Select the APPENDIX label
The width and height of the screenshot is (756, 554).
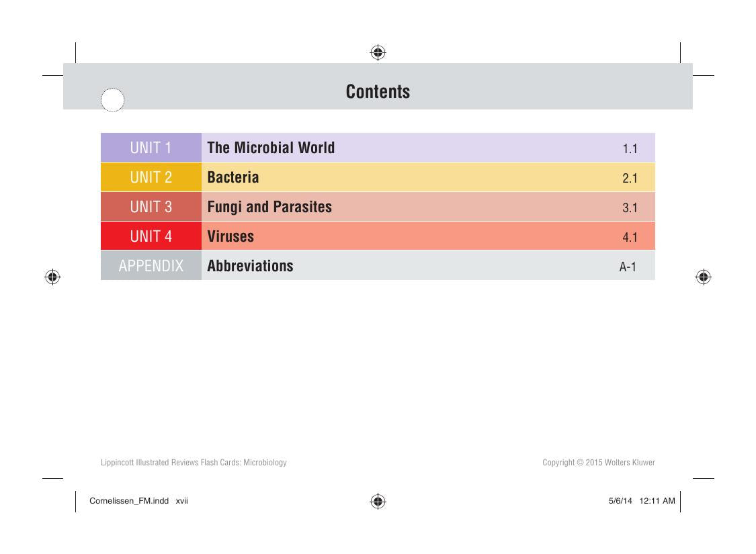coord(151,265)
